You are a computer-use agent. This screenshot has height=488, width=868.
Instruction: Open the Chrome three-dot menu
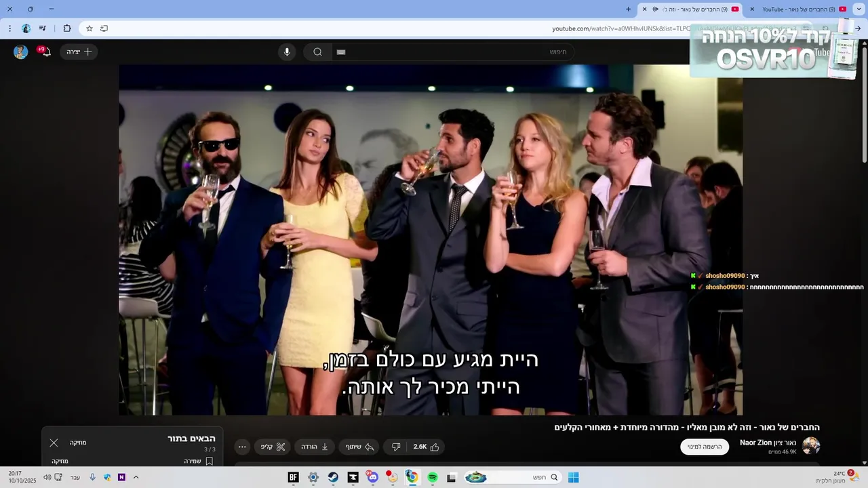coord(9,28)
